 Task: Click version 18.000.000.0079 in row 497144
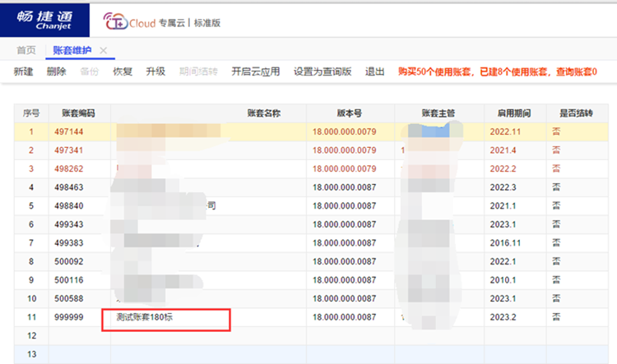click(345, 131)
